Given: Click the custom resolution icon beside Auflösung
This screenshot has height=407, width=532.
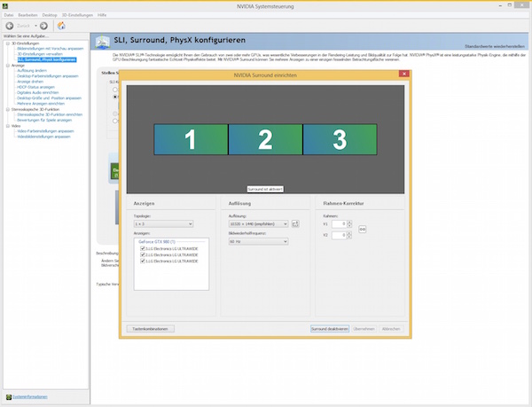Looking at the screenshot, I should [295, 223].
